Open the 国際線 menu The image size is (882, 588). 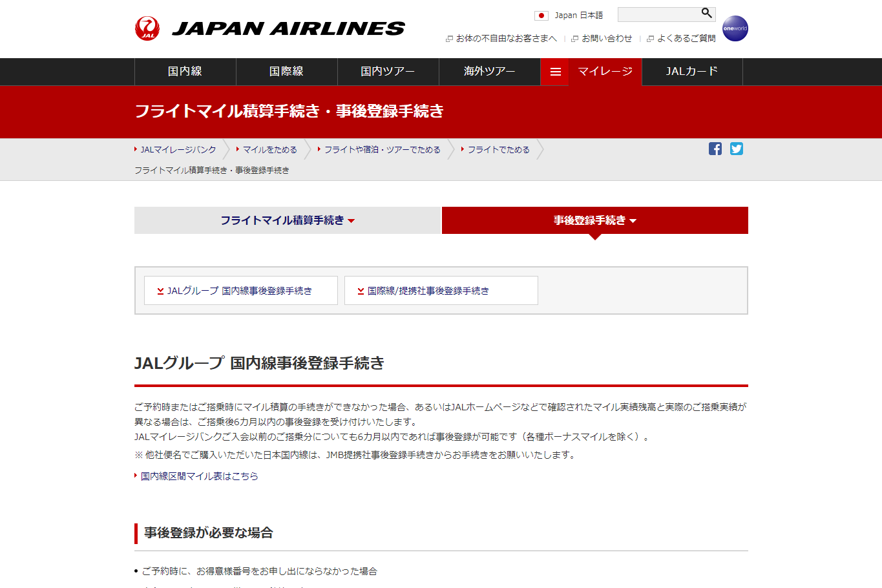tap(286, 72)
